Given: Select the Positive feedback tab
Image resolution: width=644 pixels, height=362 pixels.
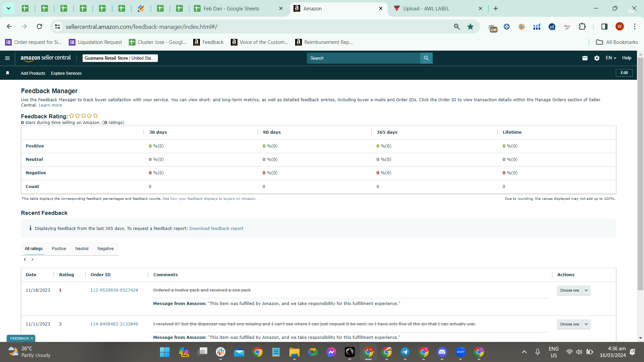Looking at the screenshot, I should tap(59, 249).
